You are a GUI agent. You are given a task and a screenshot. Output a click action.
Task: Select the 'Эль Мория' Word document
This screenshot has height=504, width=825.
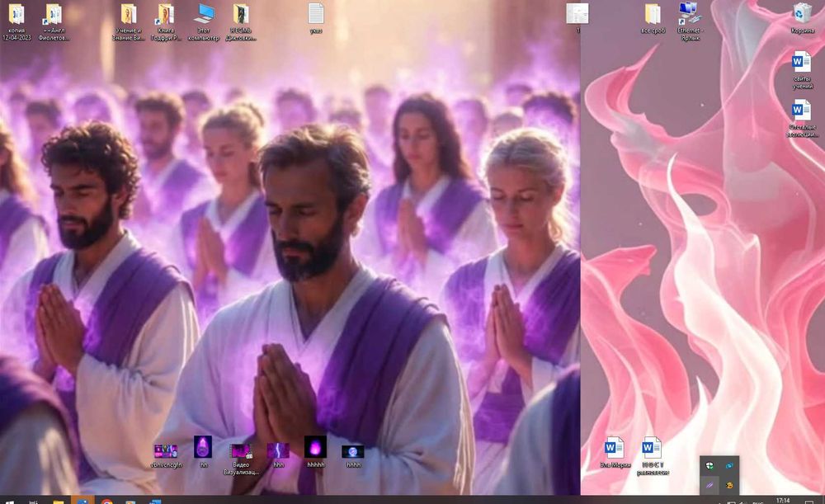(615, 448)
